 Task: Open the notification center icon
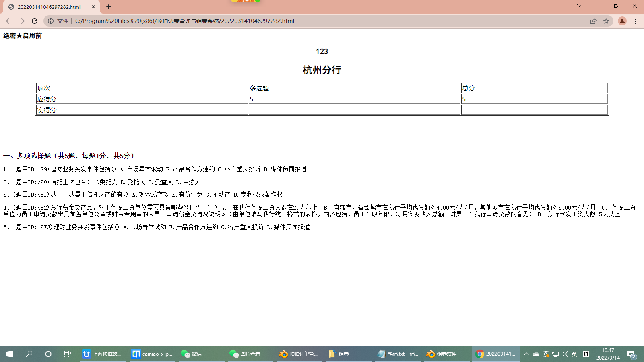(631, 354)
